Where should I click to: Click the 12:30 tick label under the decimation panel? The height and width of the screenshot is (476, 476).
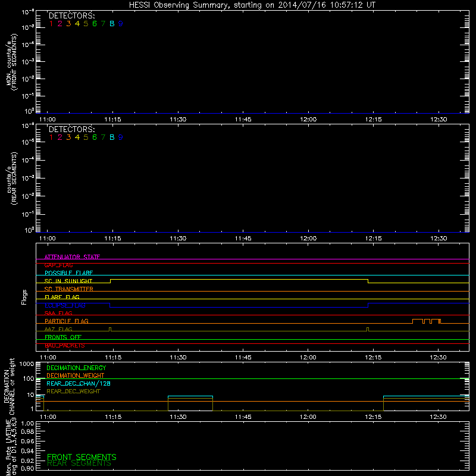(x=439, y=417)
